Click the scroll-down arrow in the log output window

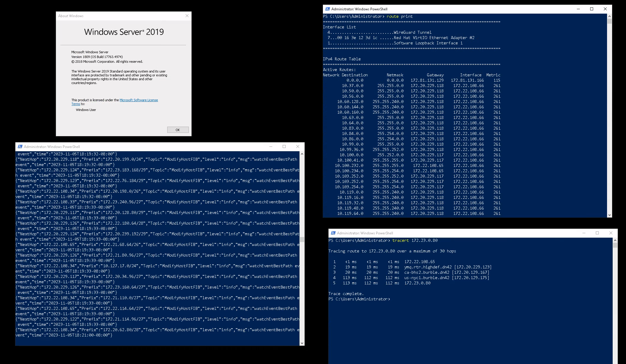301,343
